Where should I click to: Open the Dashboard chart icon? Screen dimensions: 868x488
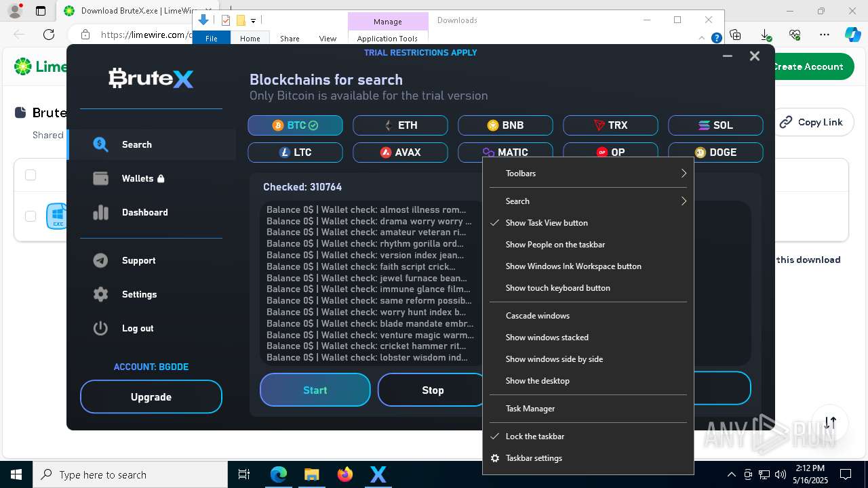tap(100, 212)
